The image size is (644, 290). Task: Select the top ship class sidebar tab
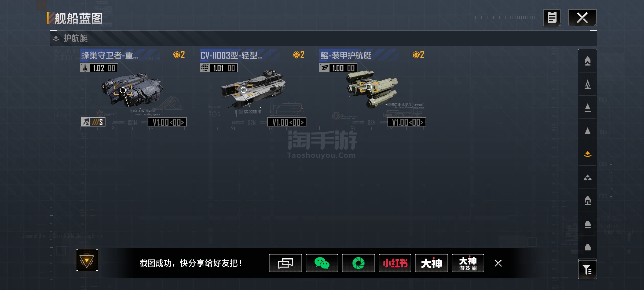pyautogui.click(x=587, y=61)
